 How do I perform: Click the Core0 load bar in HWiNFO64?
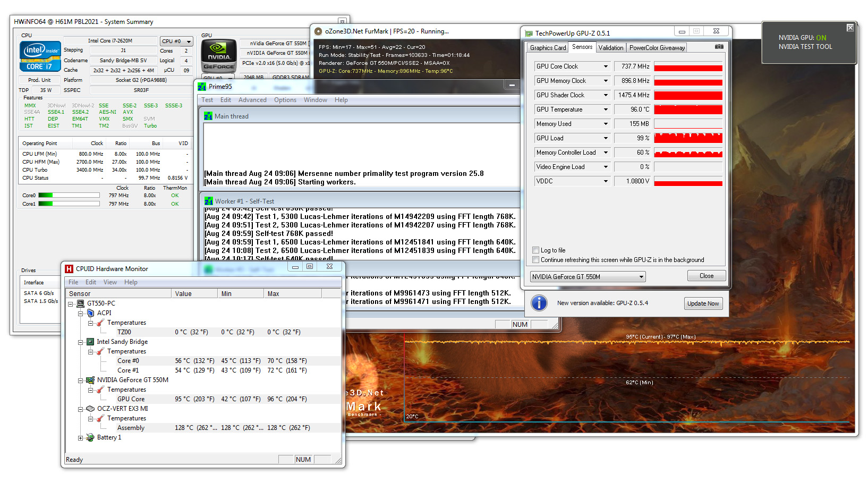pos(69,196)
